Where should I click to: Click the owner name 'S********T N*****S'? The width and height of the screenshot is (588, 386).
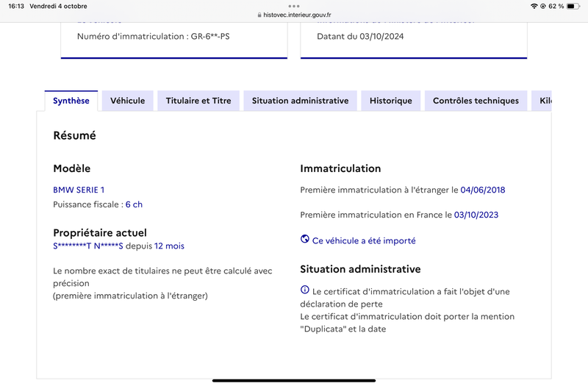(x=88, y=246)
